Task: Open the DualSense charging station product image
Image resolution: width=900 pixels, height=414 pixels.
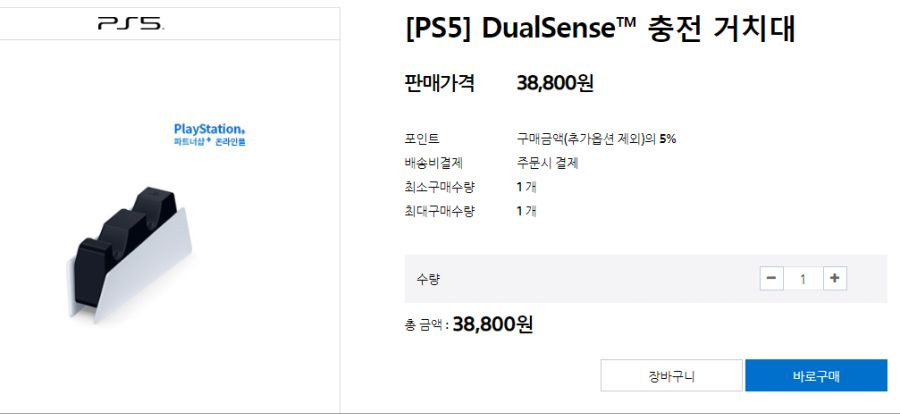Action: coord(129,254)
